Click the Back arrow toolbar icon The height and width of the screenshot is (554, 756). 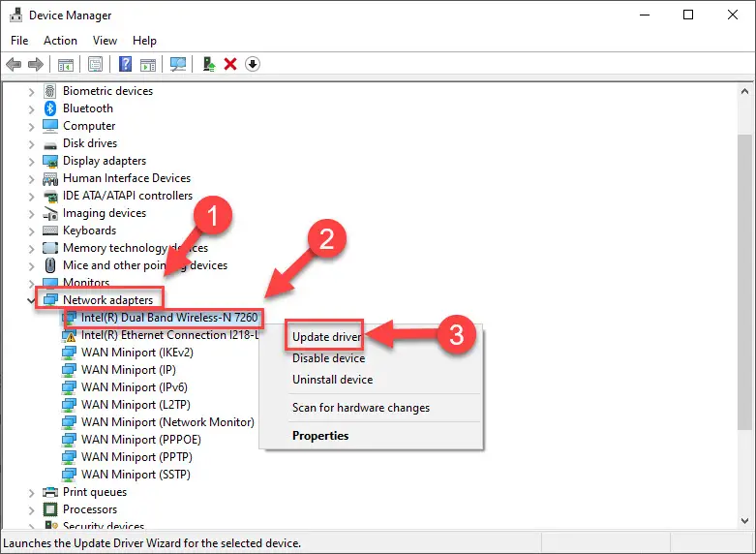tap(14, 64)
